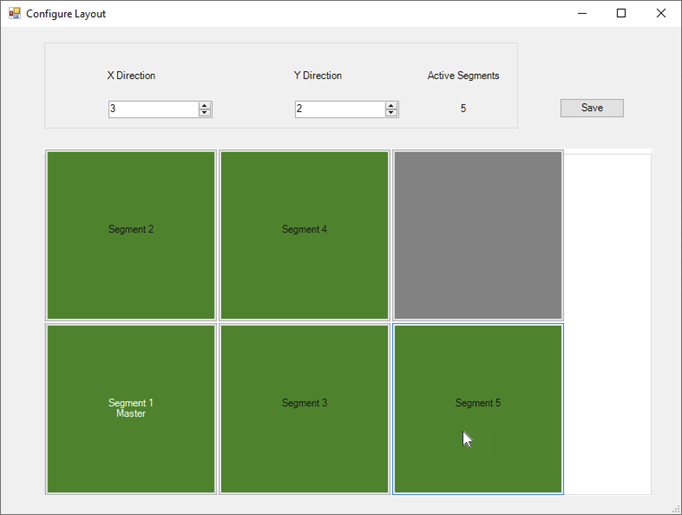The image size is (682, 515).
Task: Click the Save button
Action: [x=592, y=108]
